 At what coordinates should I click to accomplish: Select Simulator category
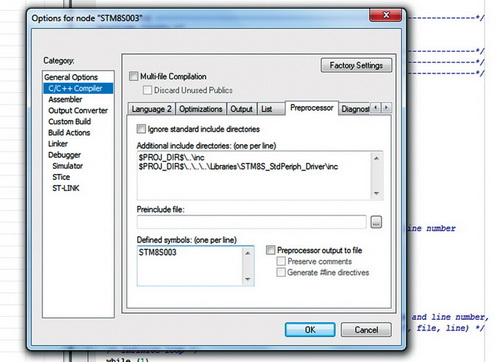tap(68, 166)
